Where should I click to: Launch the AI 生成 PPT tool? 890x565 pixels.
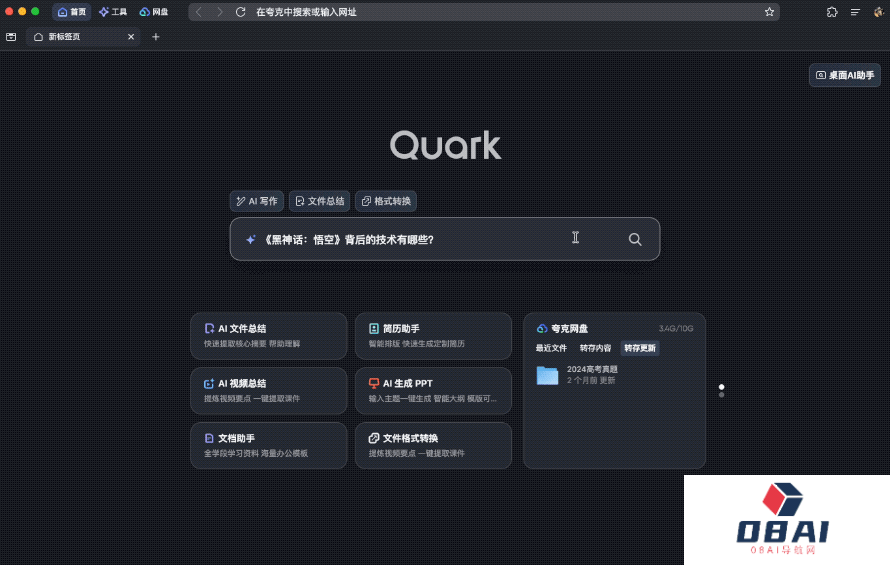coord(432,390)
